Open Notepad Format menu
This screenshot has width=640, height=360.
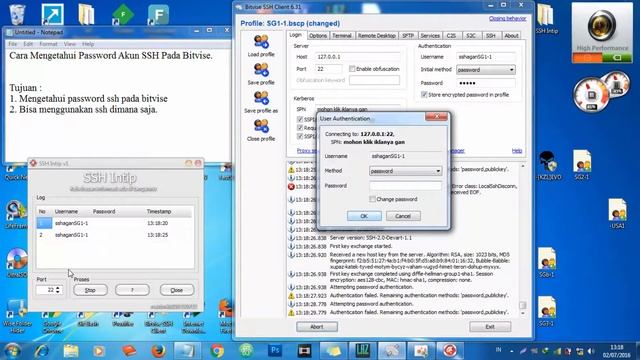coord(48,44)
